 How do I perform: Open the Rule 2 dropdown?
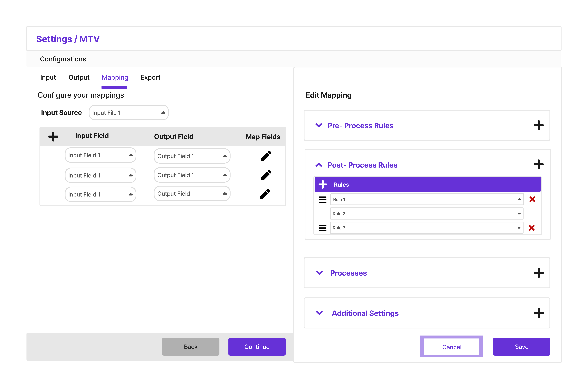click(426, 214)
